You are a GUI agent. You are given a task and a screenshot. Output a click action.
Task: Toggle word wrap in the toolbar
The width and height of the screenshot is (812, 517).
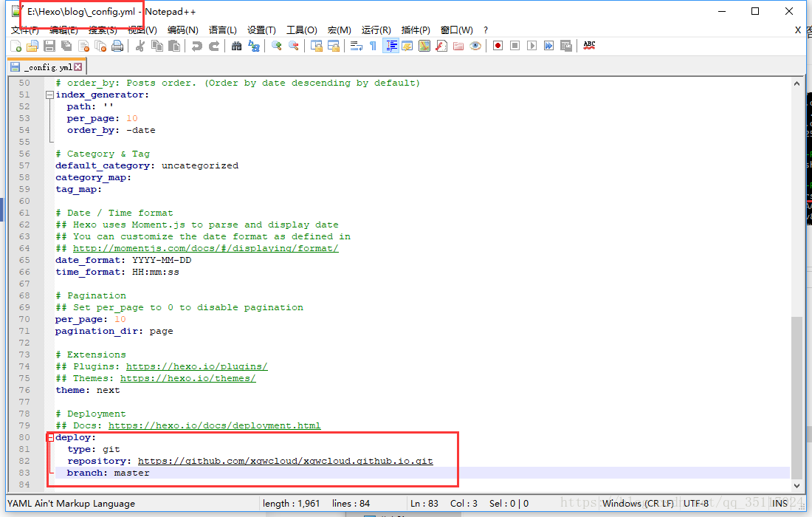(357, 46)
